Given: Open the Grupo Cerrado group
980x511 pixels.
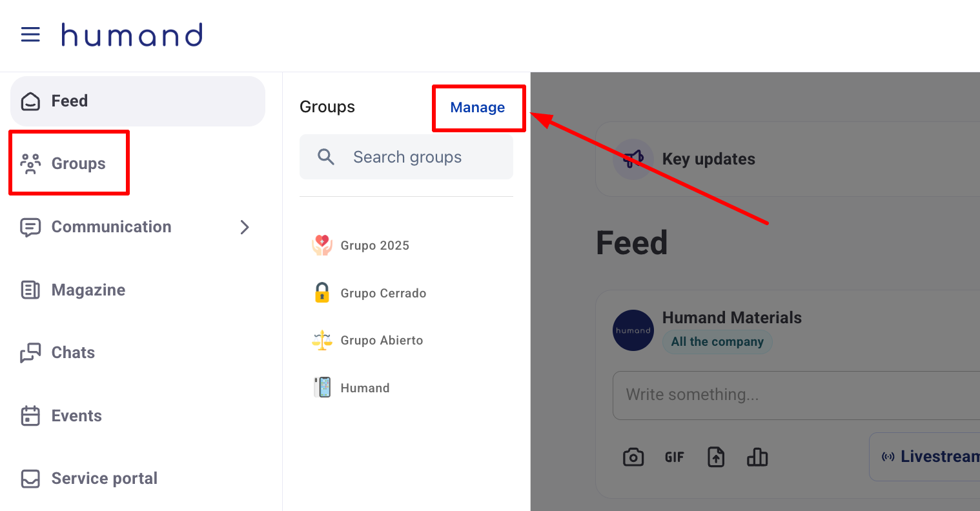Looking at the screenshot, I should (383, 294).
